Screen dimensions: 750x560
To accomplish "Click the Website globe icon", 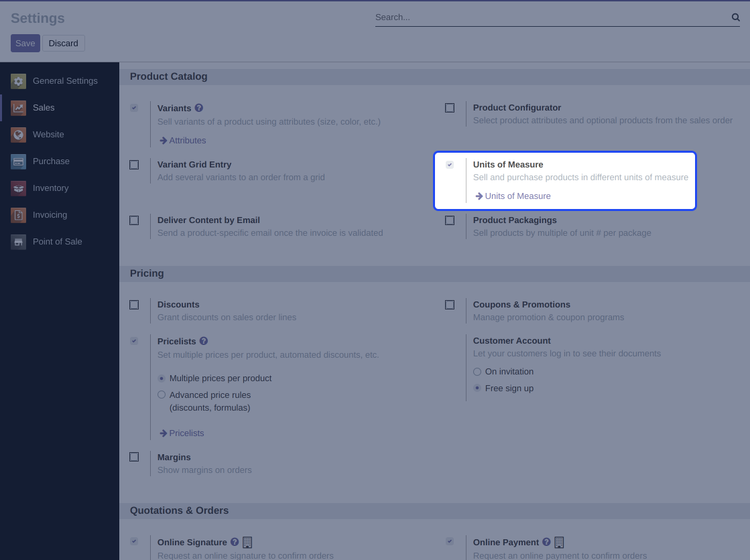I will tap(19, 135).
